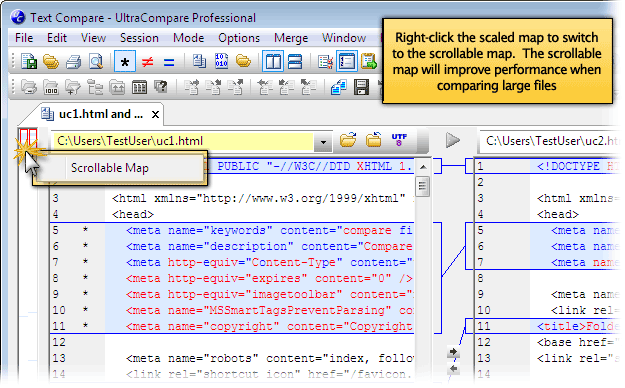This screenshot has width=625, height=388.
Task: Close the uc1.html session tab
Action: point(155,115)
